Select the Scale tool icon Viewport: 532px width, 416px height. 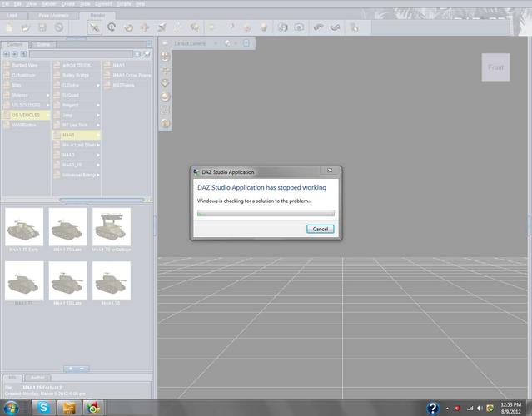click(x=162, y=27)
